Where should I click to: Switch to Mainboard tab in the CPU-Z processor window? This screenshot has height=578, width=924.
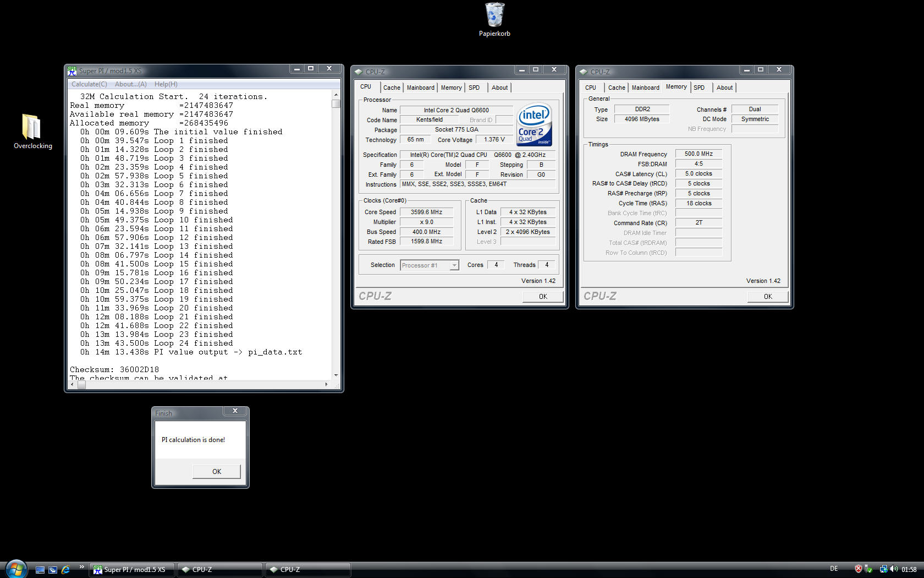[421, 88]
